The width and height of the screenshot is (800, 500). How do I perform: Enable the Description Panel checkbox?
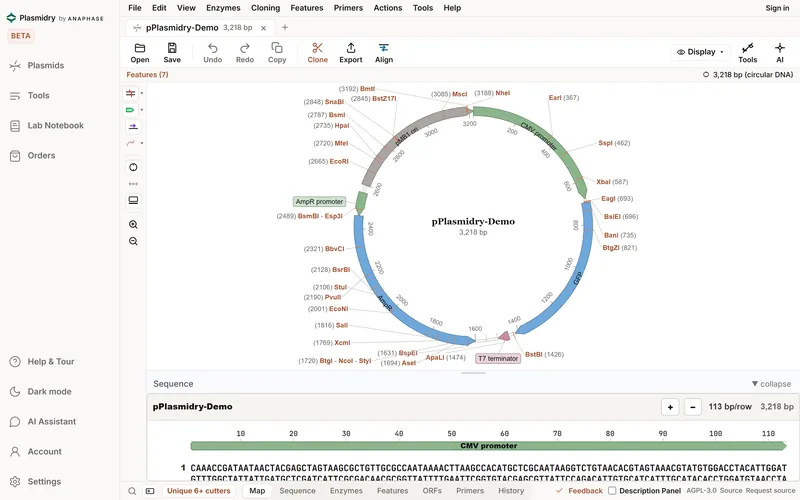pos(612,491)
